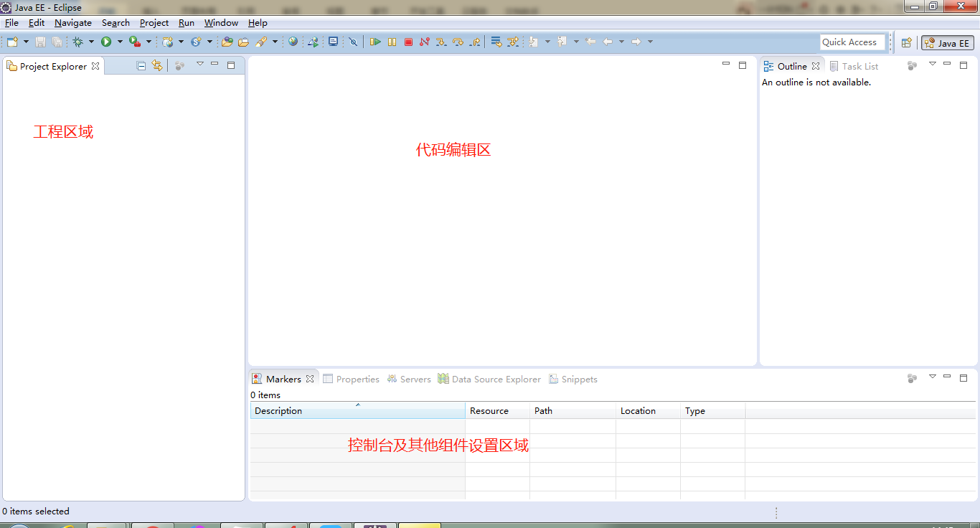The height and width of the screenshot is (528, 980).
Task: Click the red Terminate icon
Action: [408, 42]
